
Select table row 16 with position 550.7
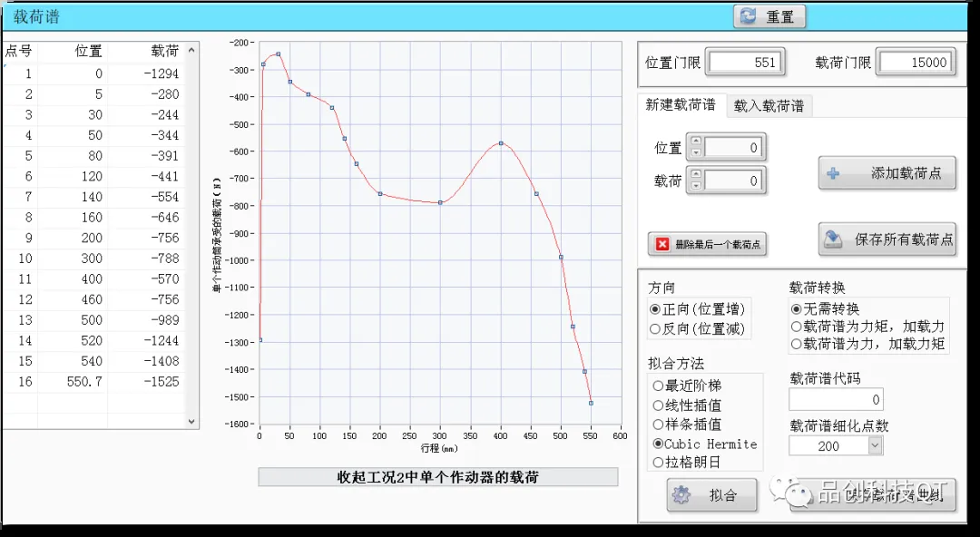click(x=91, y=382)
